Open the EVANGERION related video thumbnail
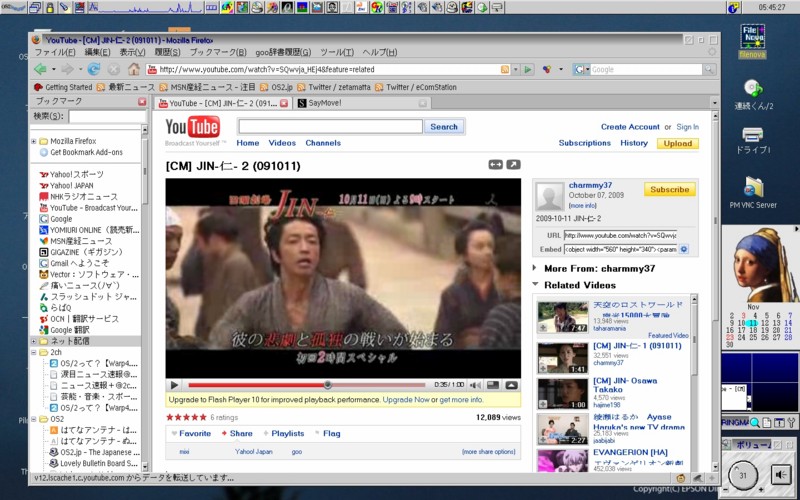Image resolution: width=800 pixels, height=500 pixels. (563, 461)
